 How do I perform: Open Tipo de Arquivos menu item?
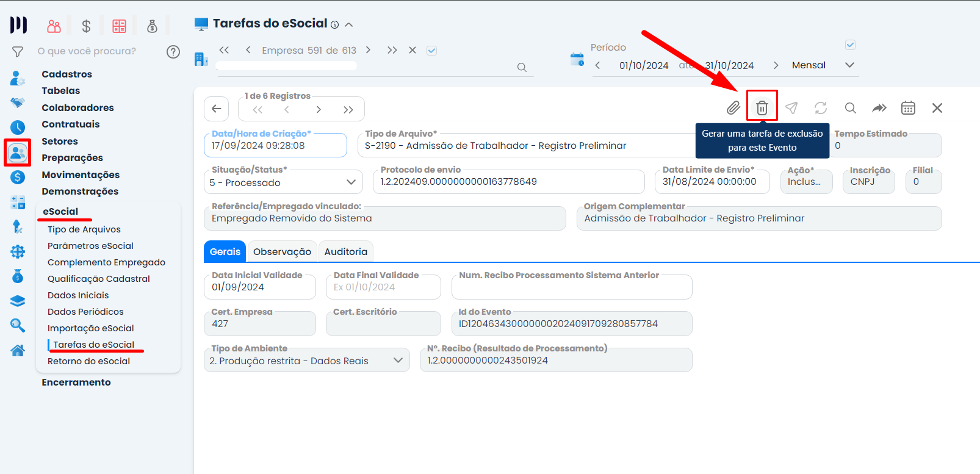tap(84, 229)
